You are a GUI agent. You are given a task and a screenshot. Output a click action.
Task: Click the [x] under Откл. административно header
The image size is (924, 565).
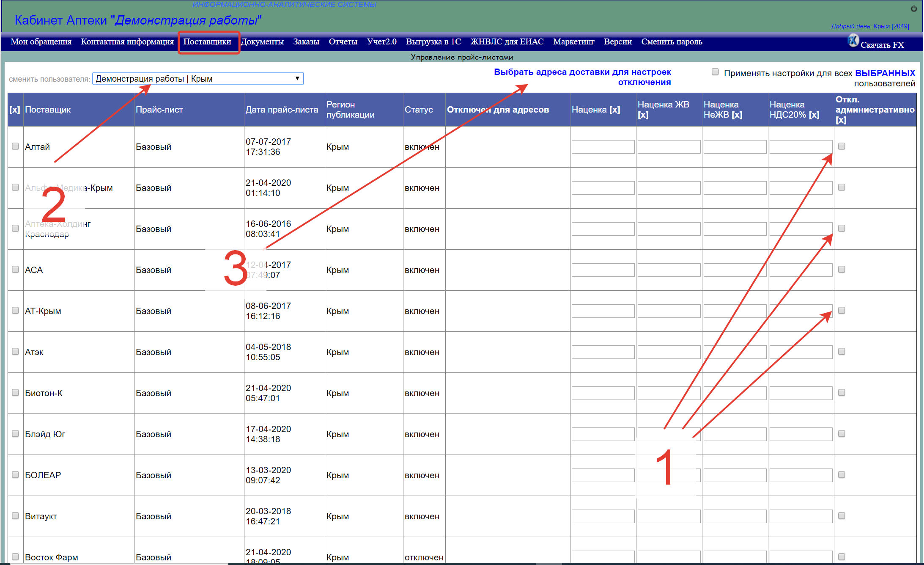pyautogui.click(x=841, y=120)
